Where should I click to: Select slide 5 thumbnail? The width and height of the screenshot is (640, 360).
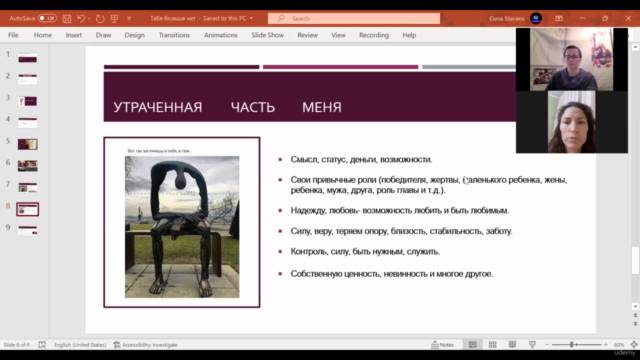27,144
